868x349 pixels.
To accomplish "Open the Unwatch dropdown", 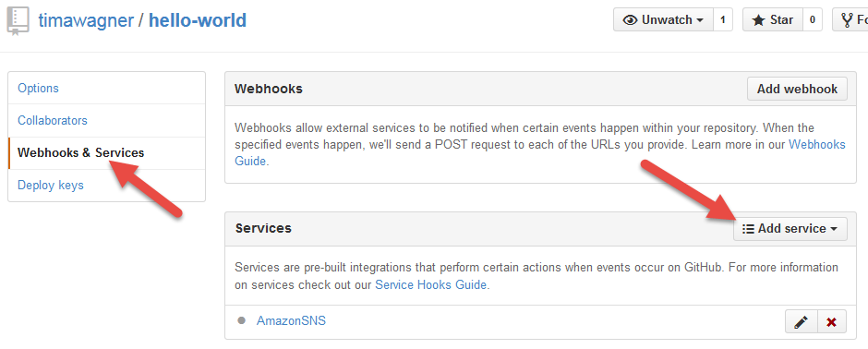I will (663, 20).
